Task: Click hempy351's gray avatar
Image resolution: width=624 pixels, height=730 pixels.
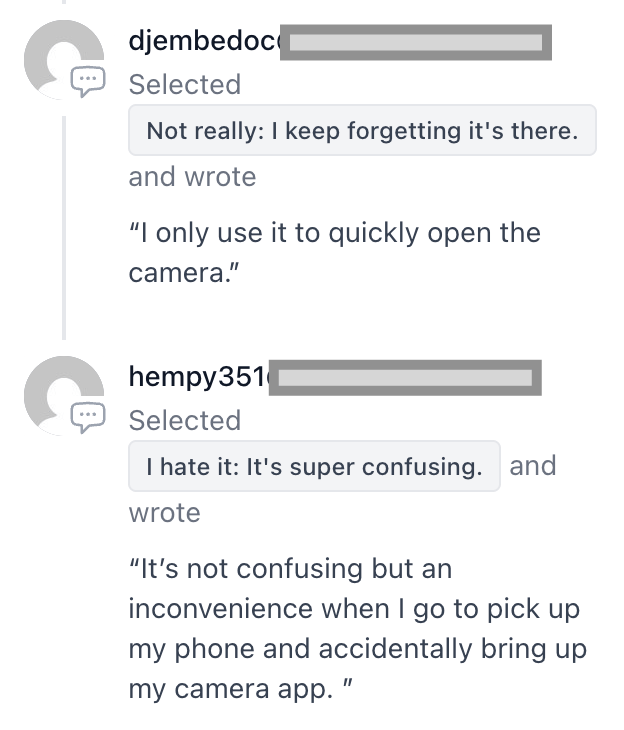Action: click(64, 396)
